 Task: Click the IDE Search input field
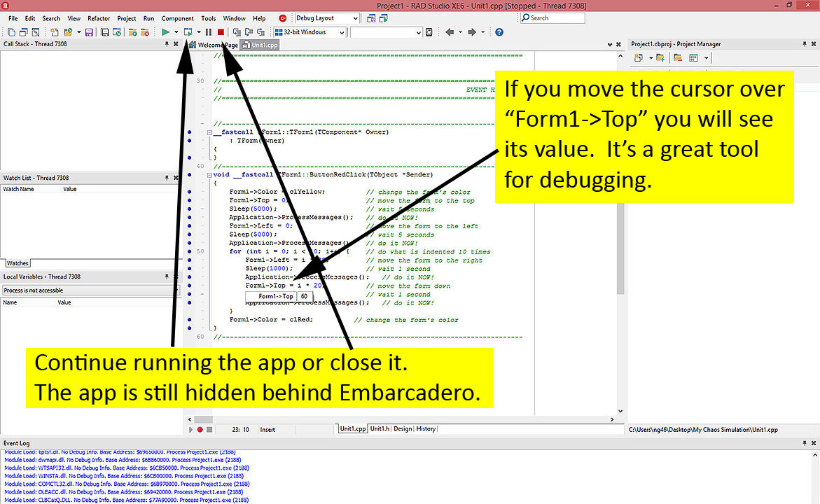tap(553, 18)
